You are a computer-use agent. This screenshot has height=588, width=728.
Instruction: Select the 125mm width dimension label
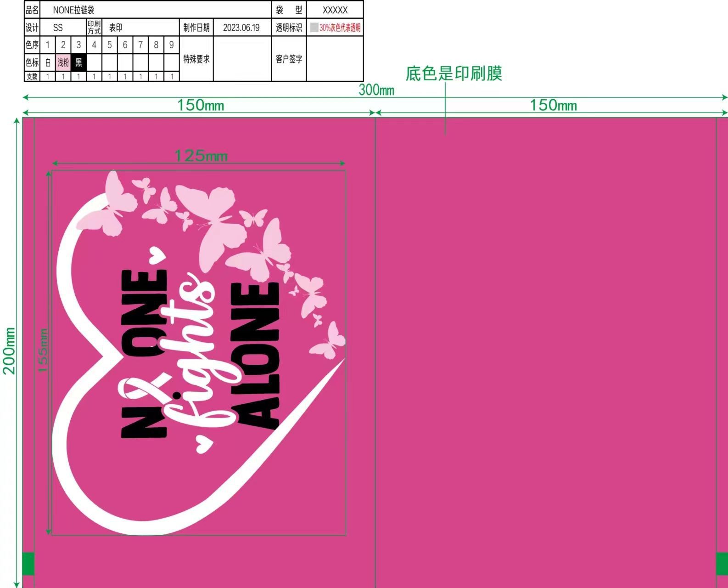tap(201, 156)
